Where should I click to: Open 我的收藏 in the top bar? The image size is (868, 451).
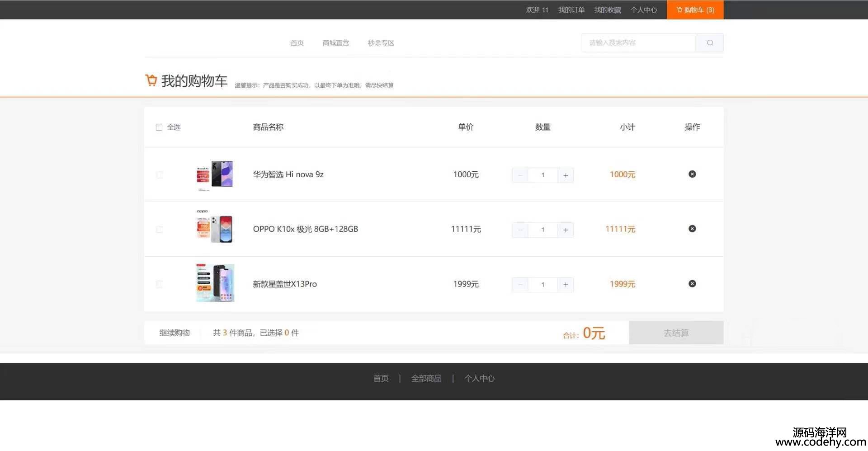point(608,10)
